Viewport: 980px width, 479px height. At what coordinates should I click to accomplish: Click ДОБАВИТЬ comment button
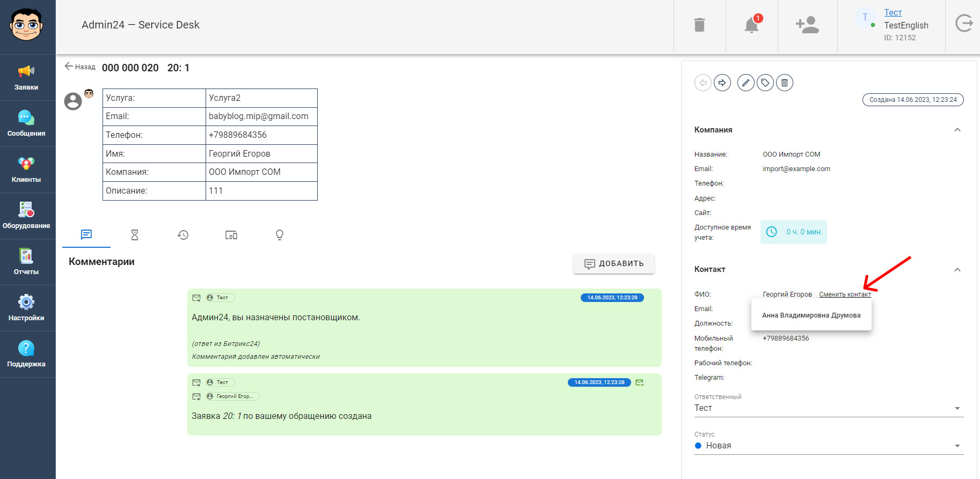coord(614,263)
